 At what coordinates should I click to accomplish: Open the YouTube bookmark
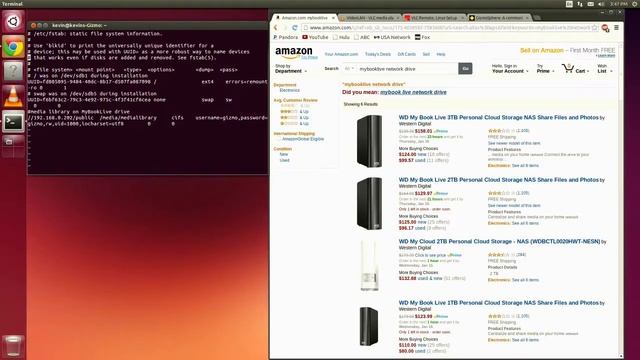[x=315, y=37]
